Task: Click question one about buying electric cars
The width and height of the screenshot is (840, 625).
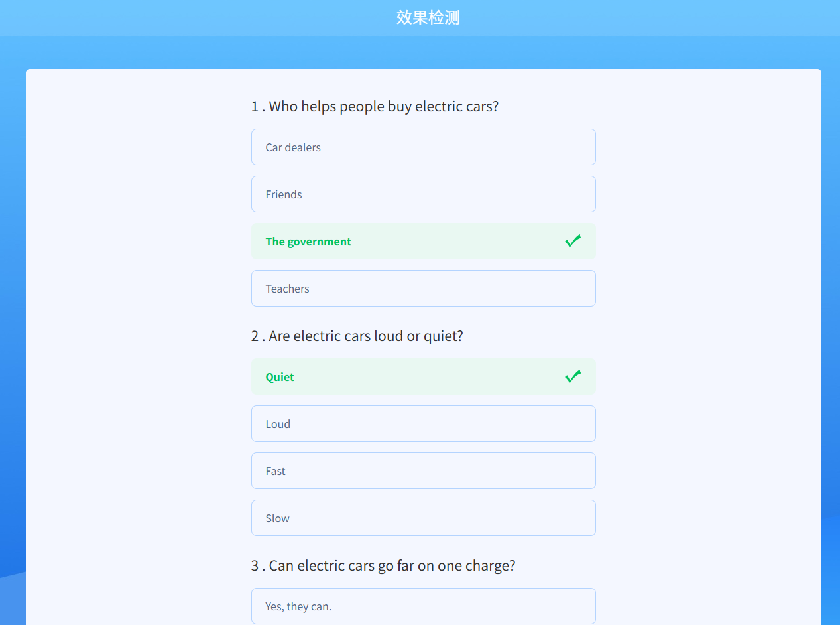Action: 375,107
